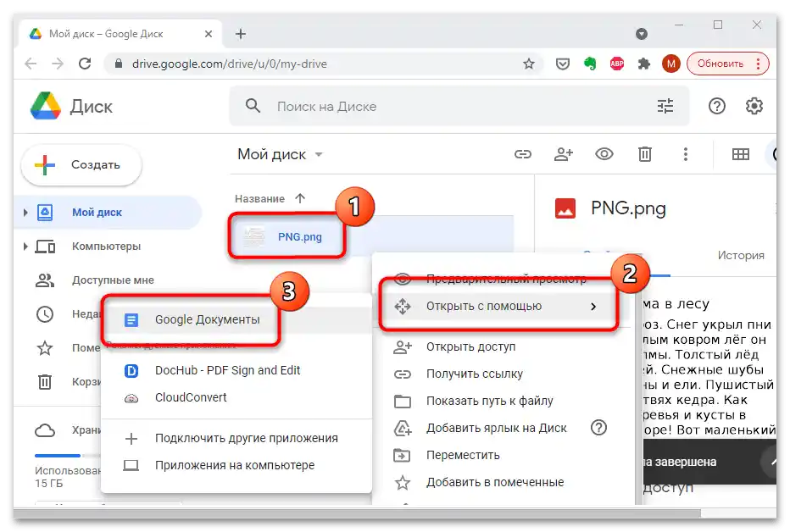Reload the page
This screenshot has height=532, width=790.
[x=85, y=64]
